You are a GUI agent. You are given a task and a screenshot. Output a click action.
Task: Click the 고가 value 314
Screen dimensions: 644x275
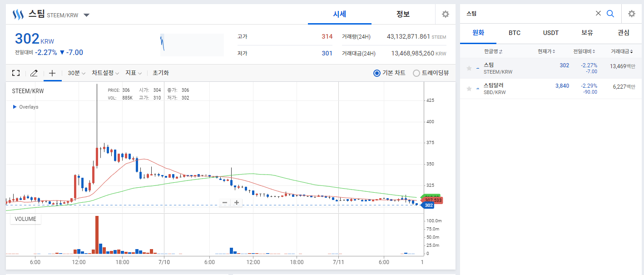pos(327,36)
